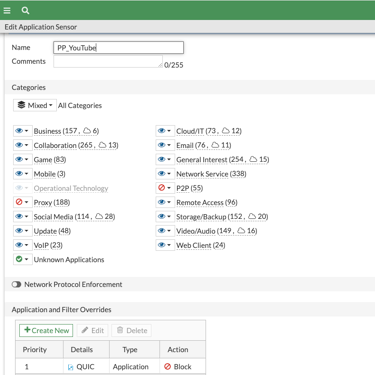The width and height of the screenshot is (375, 375).
Task: Open the Remote Access action dropdown
Action: click(x=165, y=202)
